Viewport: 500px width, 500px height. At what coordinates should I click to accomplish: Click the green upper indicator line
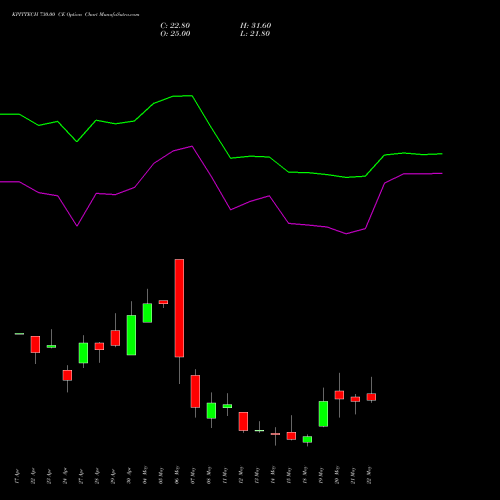(x=211, y=127)
